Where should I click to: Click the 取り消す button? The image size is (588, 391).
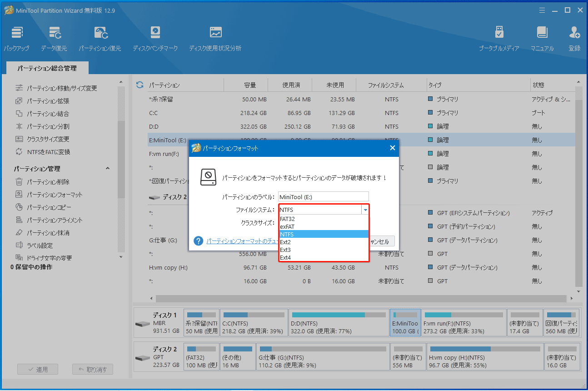(92, 370)
